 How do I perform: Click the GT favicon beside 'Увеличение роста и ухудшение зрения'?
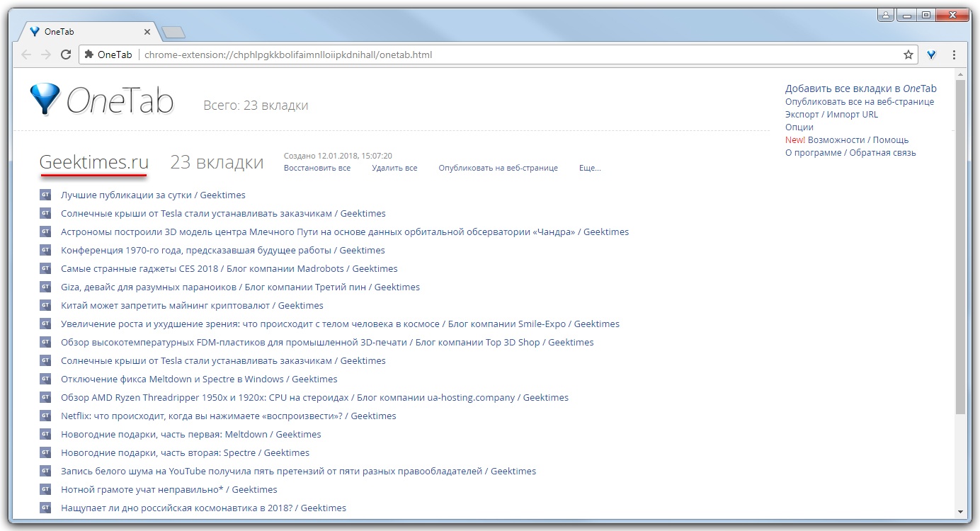pyautogui.click(x=45, y=324)
